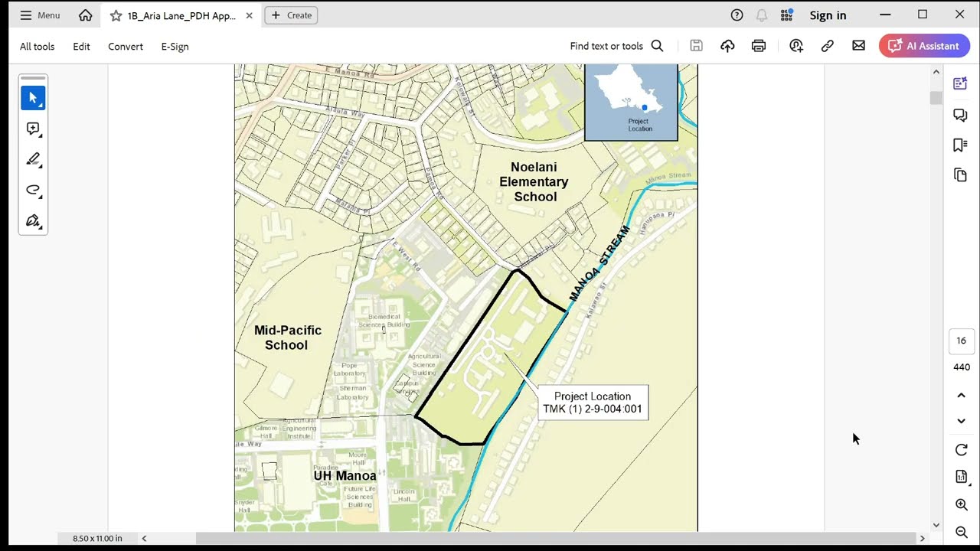Click total page count 440
The image size is (980, 551).
click(962, 367)
